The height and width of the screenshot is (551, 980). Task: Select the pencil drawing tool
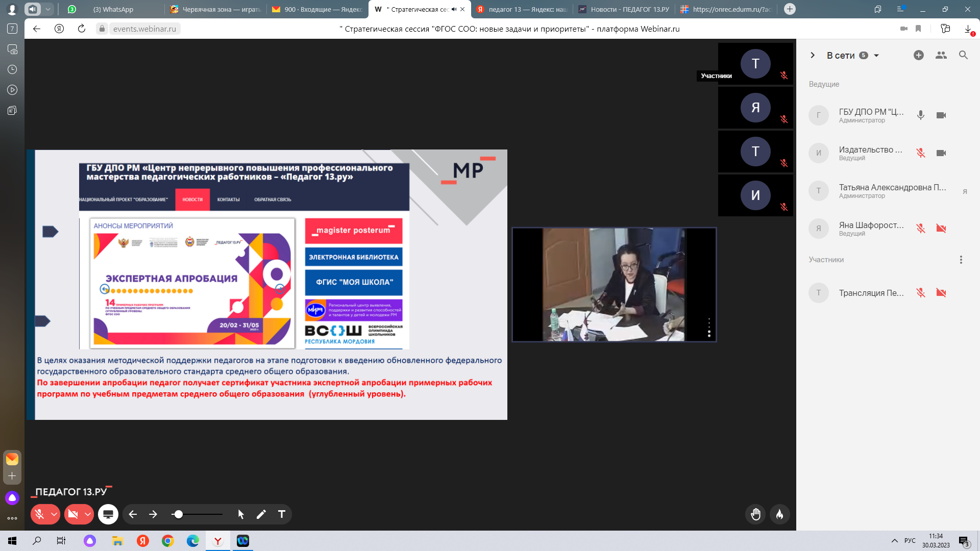click(261, 514)
